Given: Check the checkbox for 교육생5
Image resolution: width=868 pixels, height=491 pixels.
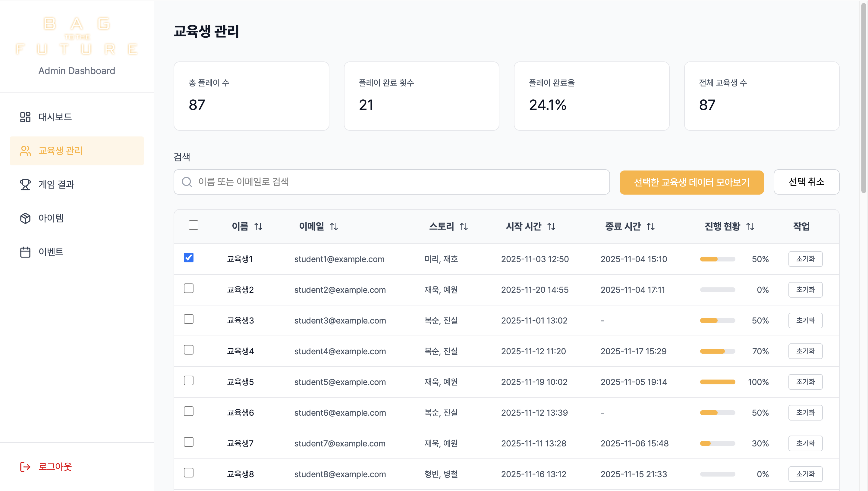Looking at the screenshot, I should click(189, 381).
